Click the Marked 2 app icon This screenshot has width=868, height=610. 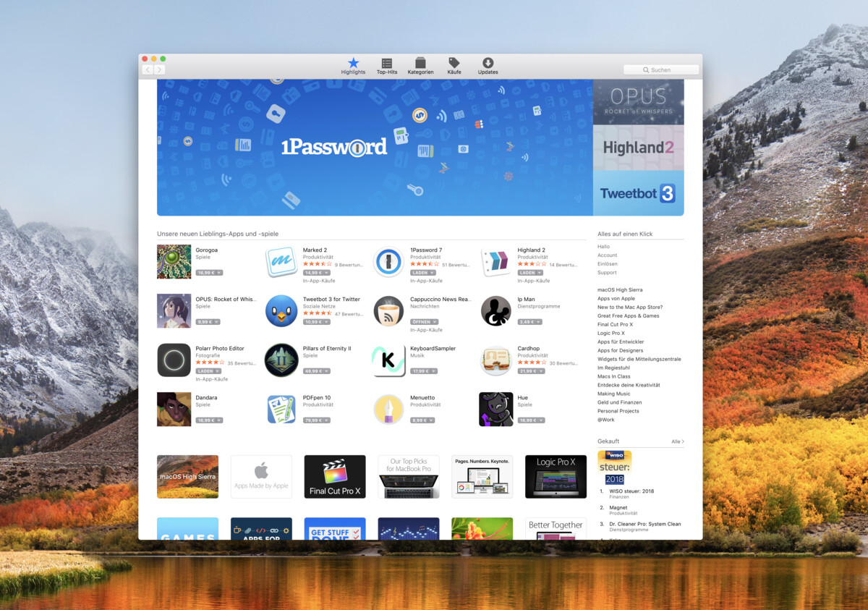tap(281, 262)
